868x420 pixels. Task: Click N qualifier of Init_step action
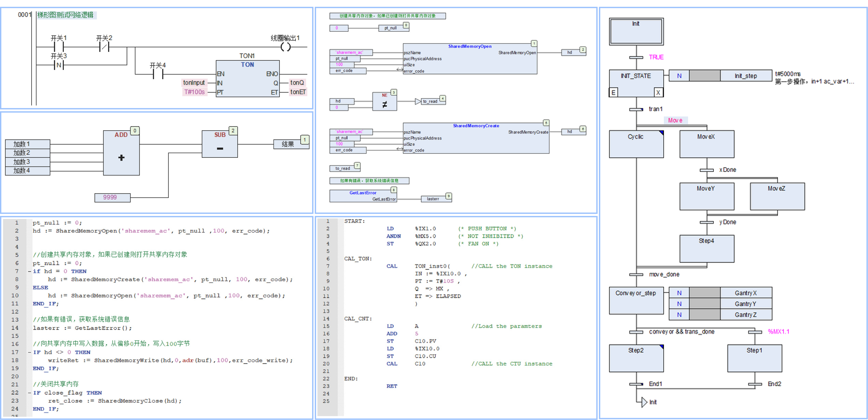tap(679, 76)
